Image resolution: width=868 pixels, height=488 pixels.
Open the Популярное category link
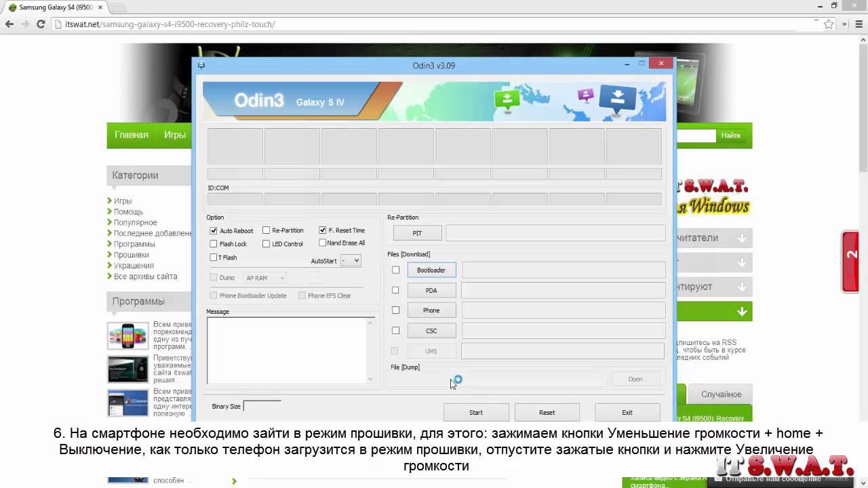[136, 222]
